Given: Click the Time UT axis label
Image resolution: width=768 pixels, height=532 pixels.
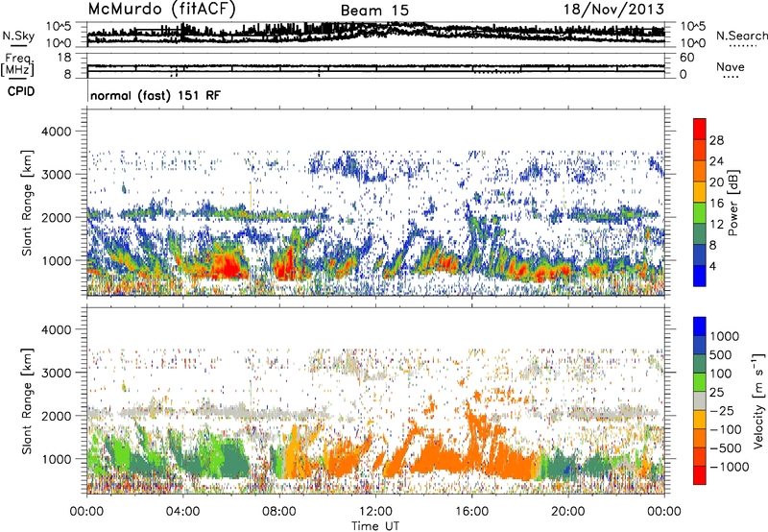Looking at the screenshot, I should pos(375,526).
